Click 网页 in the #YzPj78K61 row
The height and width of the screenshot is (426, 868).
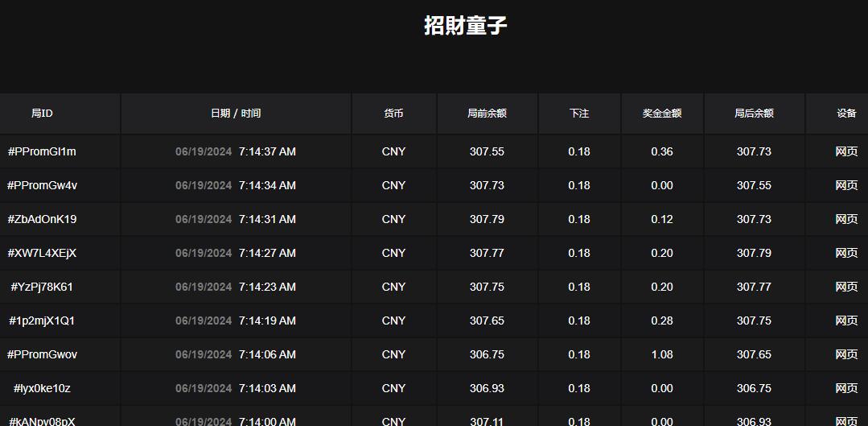(x=846, y=287)
